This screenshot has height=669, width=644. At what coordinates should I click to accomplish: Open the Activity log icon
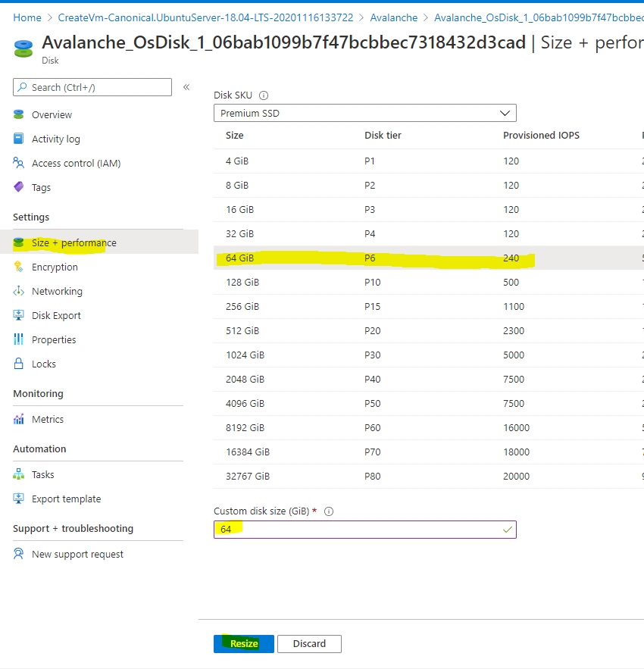click(19, 139)
